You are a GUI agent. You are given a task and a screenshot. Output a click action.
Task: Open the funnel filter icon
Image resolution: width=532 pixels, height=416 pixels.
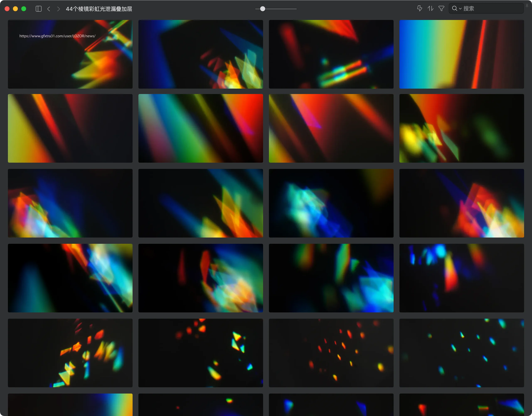click(441, 9)
